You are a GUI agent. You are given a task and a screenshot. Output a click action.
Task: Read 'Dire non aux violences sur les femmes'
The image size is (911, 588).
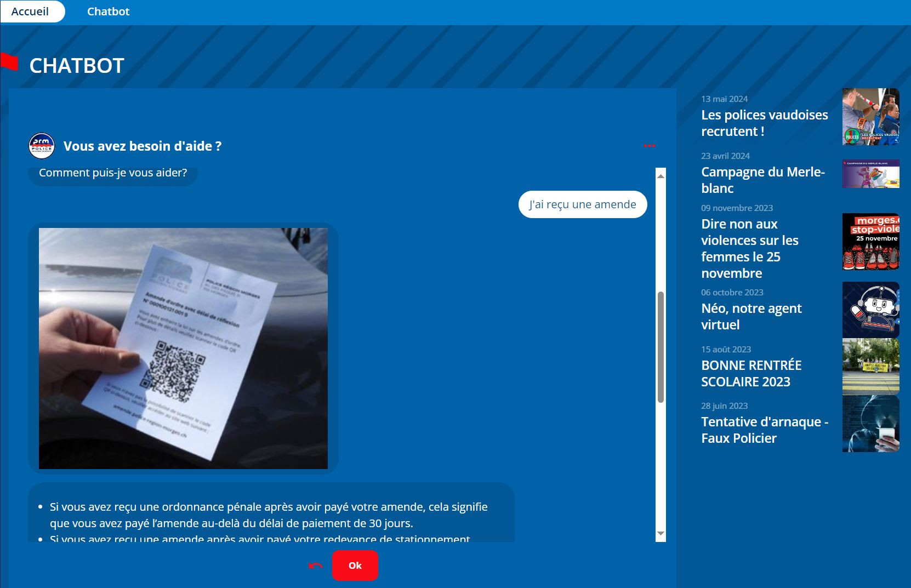(750, 248)
